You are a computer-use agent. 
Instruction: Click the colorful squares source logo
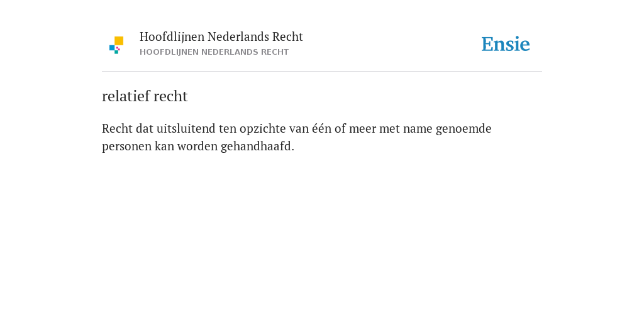(x=116, y=45)
